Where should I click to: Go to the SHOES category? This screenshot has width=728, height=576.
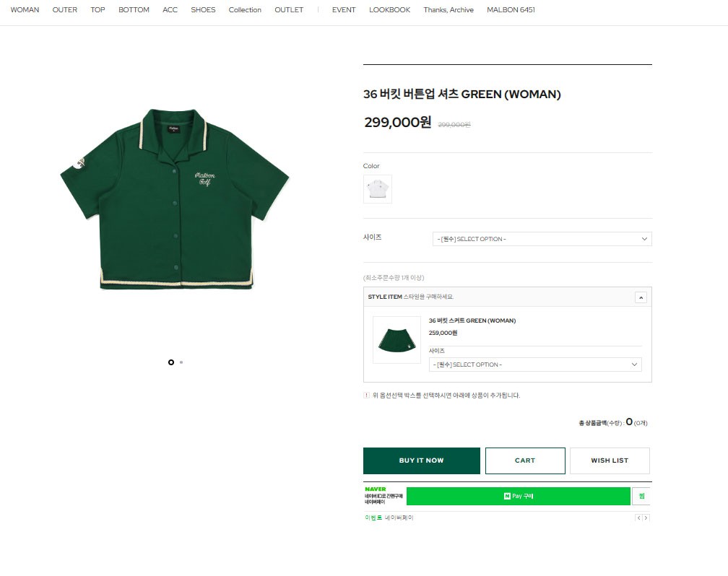pyautogui.click(x=203, y=10)
